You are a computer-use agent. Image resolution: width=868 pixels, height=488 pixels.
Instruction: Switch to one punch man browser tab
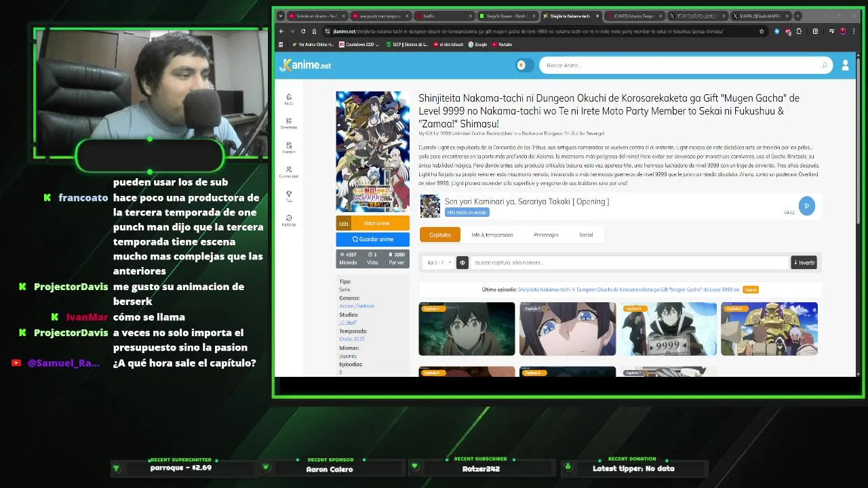point(380,16)
